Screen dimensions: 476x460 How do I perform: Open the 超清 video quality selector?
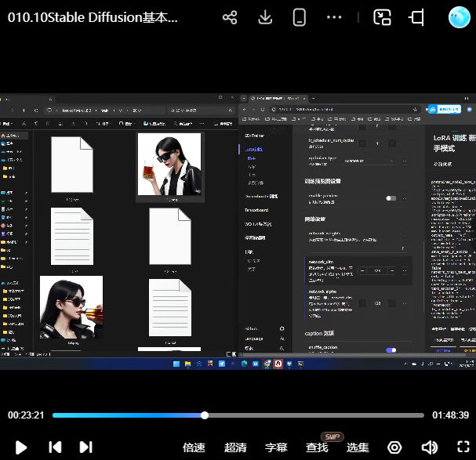(x=235, y=447)
